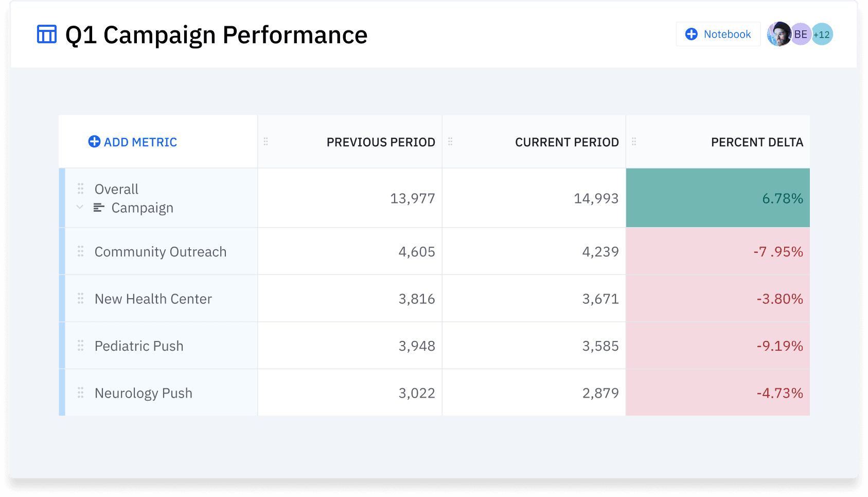
Task: Click the BE collaborator avatar
Action: click(802, 35)
